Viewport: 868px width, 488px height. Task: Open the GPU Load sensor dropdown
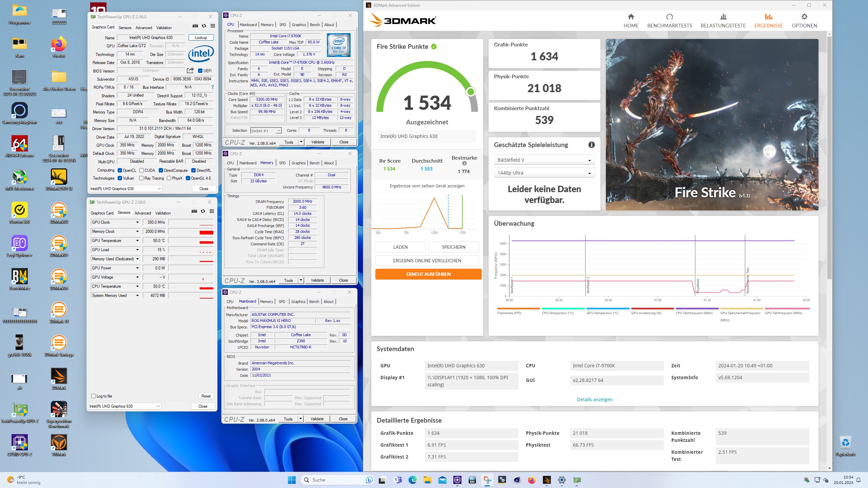tap(137, 250)
